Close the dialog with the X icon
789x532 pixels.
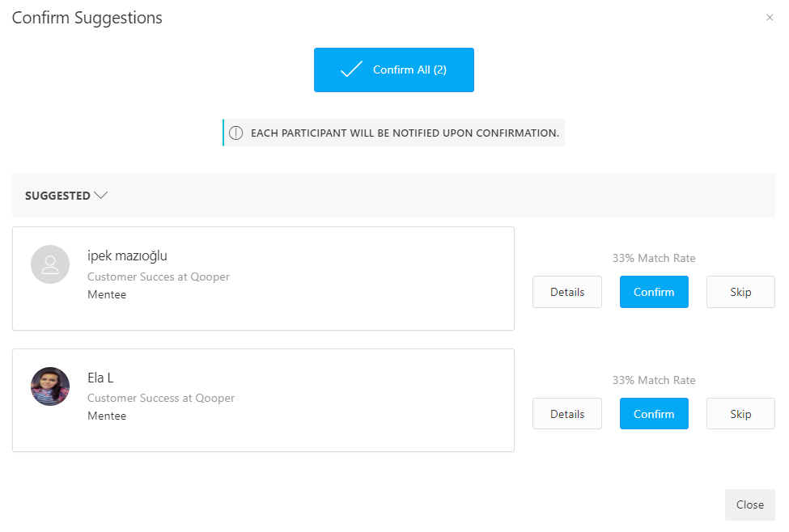pos(770,18)
